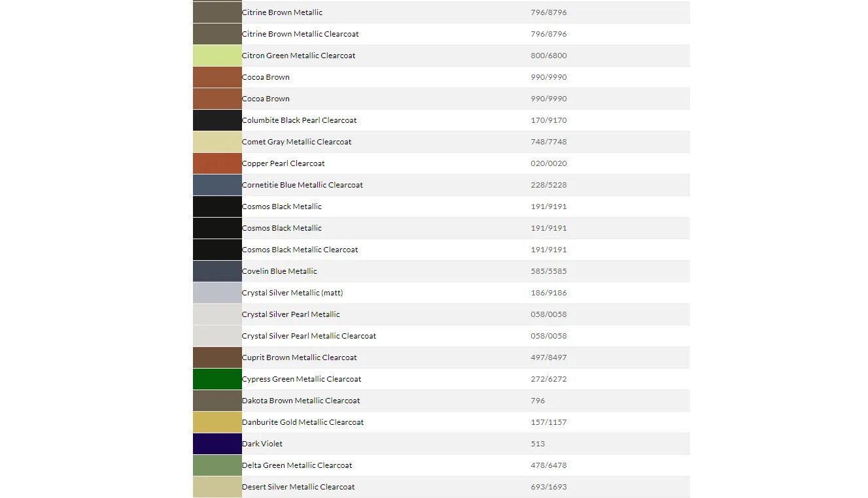Click the 'Cypress Green Metallic Clearcoat' name

click(x=302, y=379)
